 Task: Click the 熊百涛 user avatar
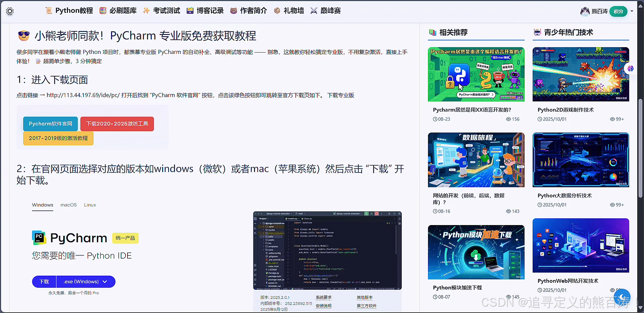(585, 11)
